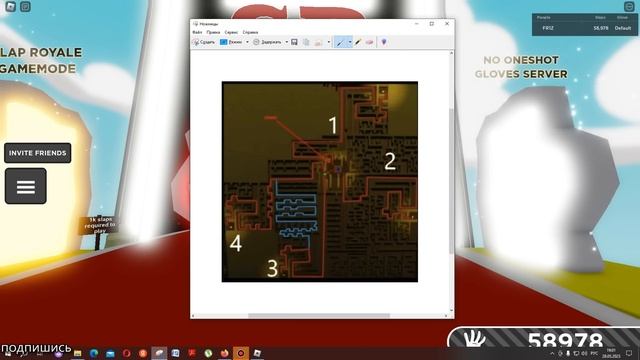Screen dimensions: 640x360
Task: Open Firefox from the taskbar
Action: (x=224, y=353)
